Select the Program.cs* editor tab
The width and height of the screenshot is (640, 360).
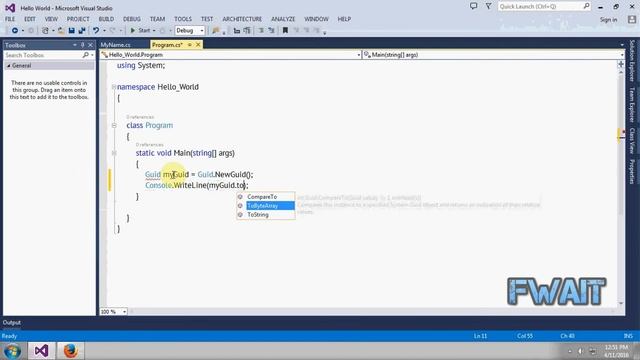click(x=167, y=45)
